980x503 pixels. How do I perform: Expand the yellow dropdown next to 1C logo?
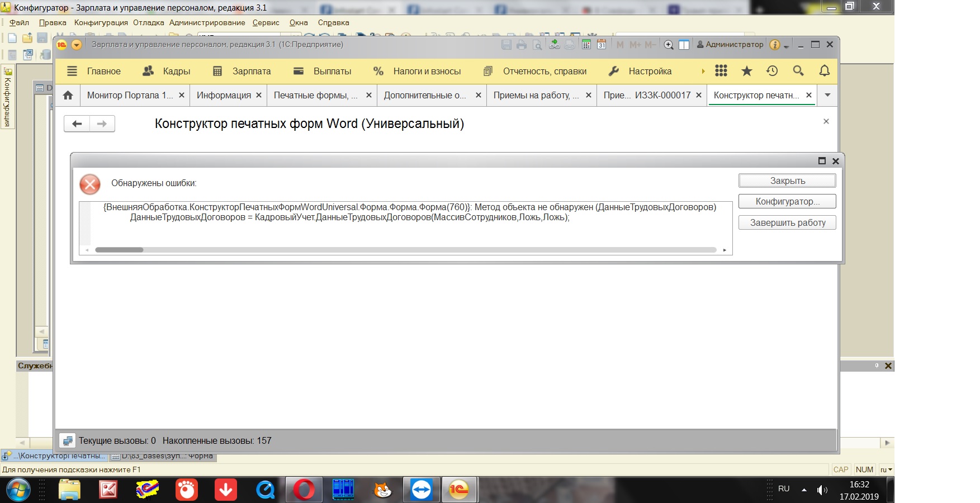click(x=77, y=45)
